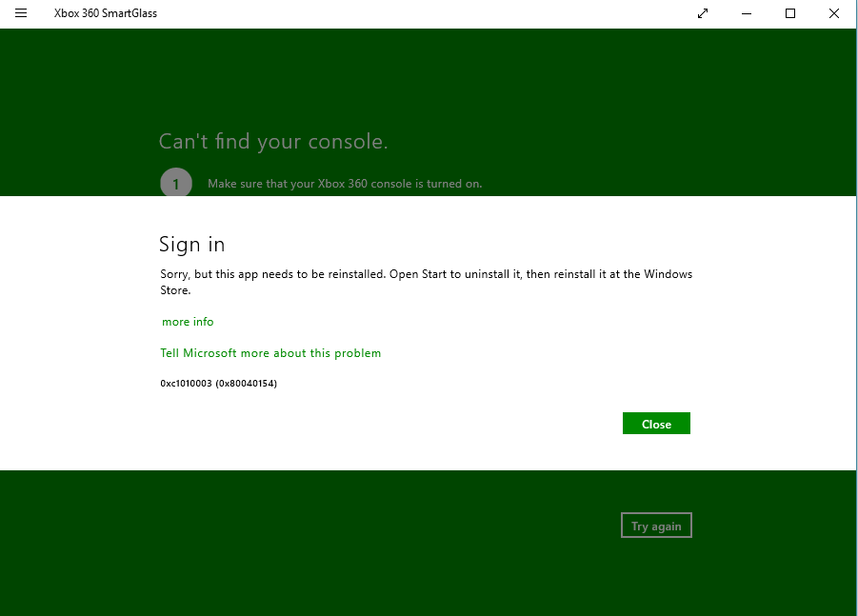Toggle full-screen mode with the expand arrow icon
The width and height of the screenshot is (858, 616).
[x=703, y=13]
